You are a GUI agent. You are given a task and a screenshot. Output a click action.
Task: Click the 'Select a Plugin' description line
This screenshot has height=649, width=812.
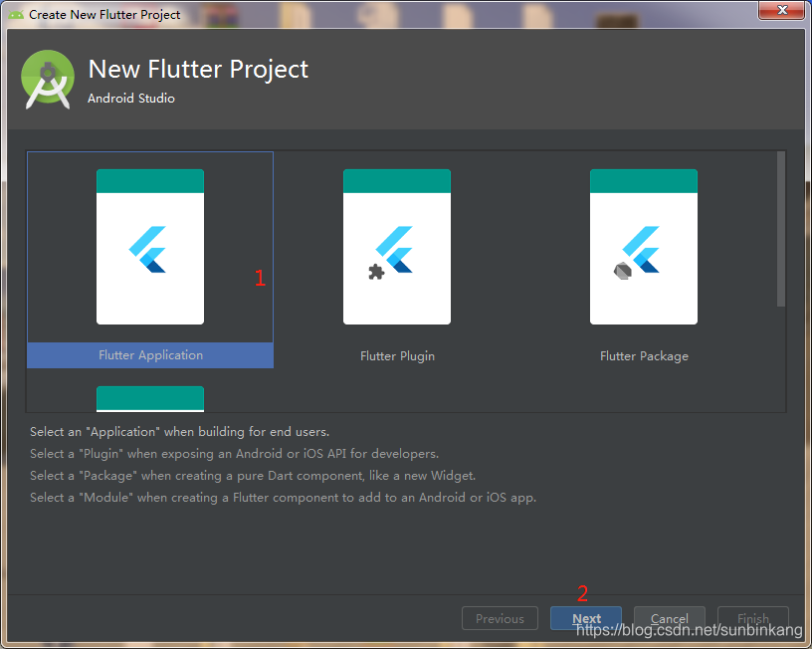(234, 454)
